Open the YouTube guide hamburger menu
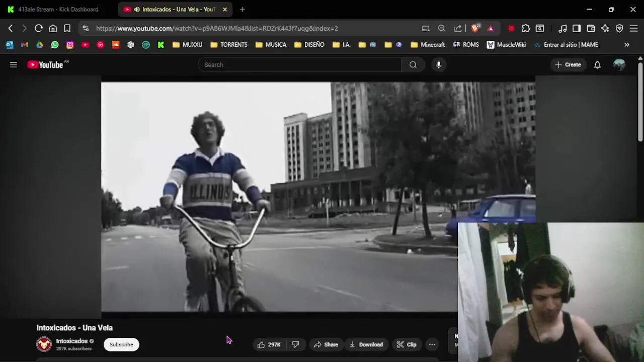 click(14, 64)
